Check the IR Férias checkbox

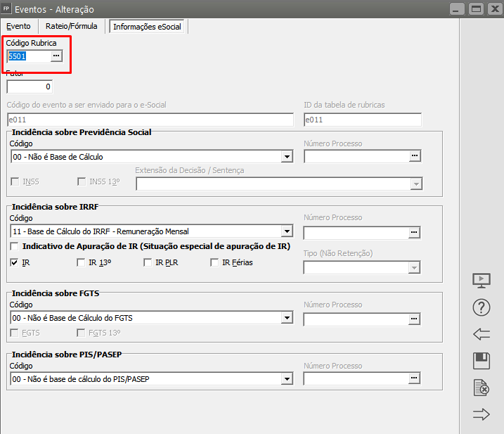coord(214,262)
